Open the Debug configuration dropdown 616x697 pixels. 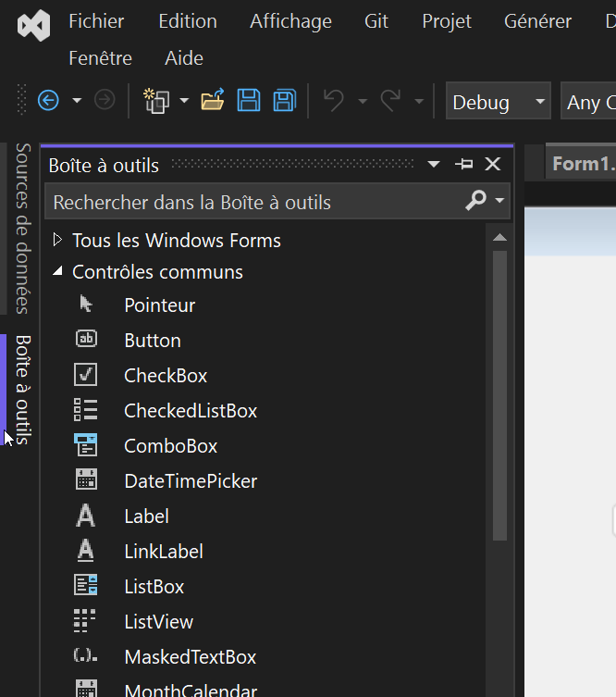498,102
